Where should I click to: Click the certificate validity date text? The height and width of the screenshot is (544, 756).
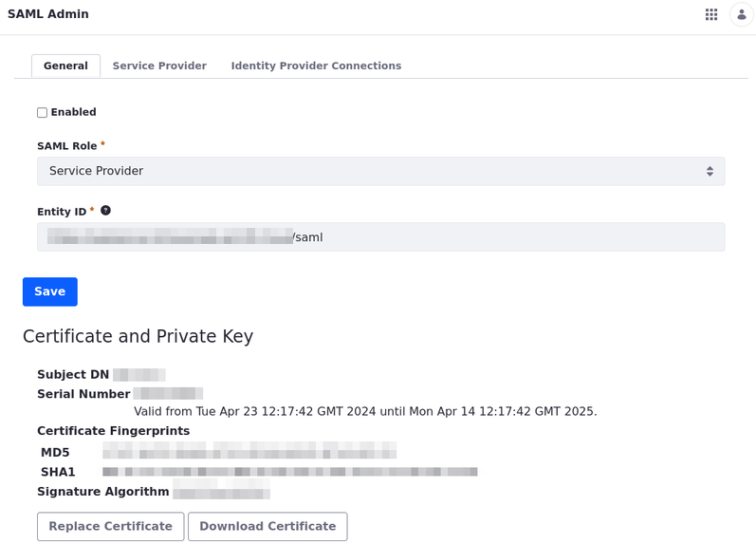[x=365, y=412]
